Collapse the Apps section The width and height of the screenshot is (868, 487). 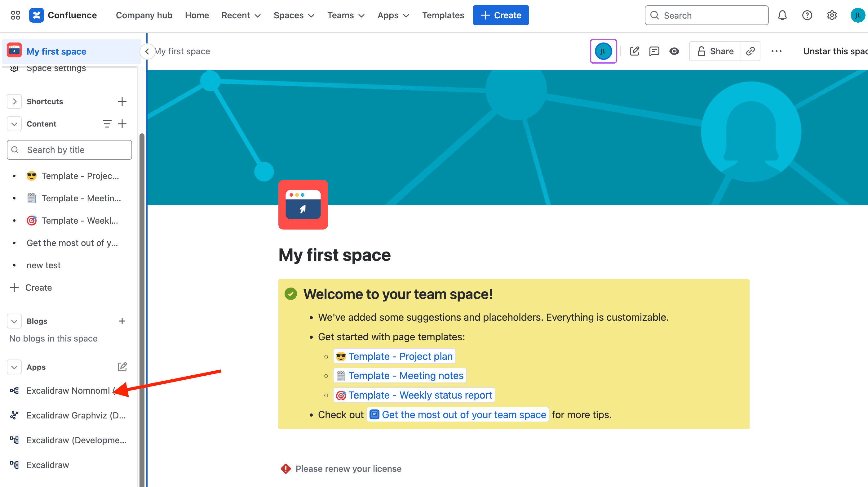14,367
